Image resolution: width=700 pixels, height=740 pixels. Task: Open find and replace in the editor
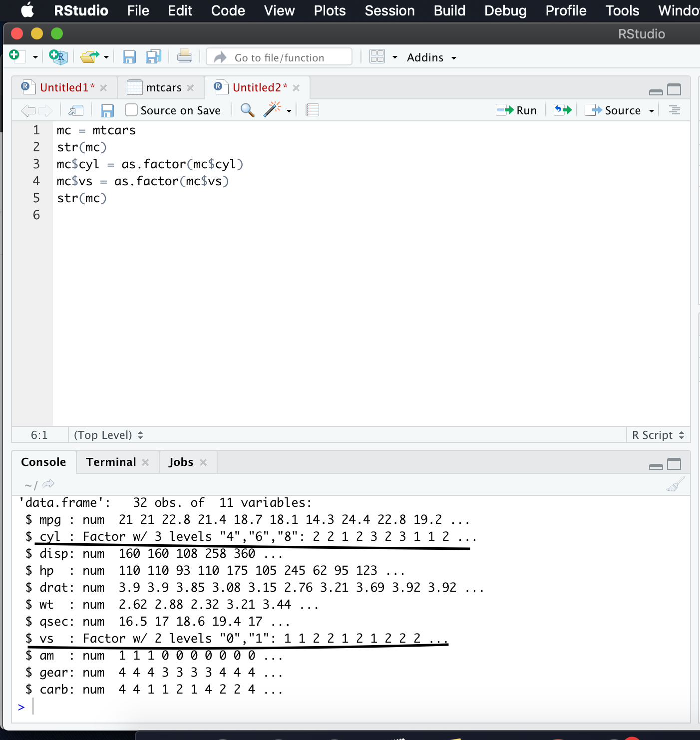(x=246, y=110)
